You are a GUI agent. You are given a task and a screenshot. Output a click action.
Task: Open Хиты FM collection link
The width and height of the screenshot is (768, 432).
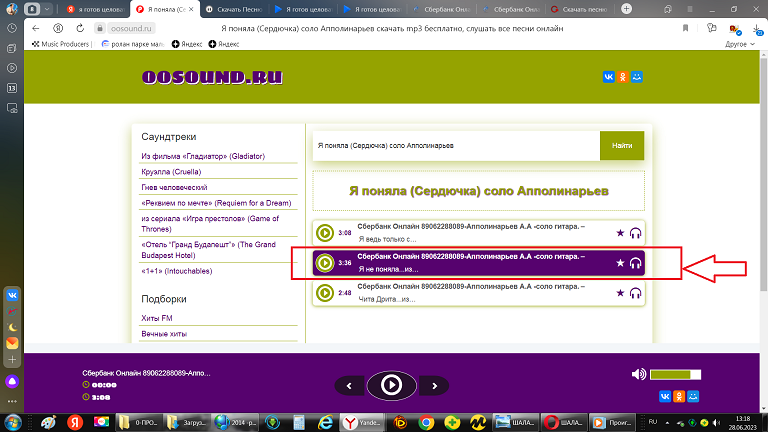click(x=157, y=318)
